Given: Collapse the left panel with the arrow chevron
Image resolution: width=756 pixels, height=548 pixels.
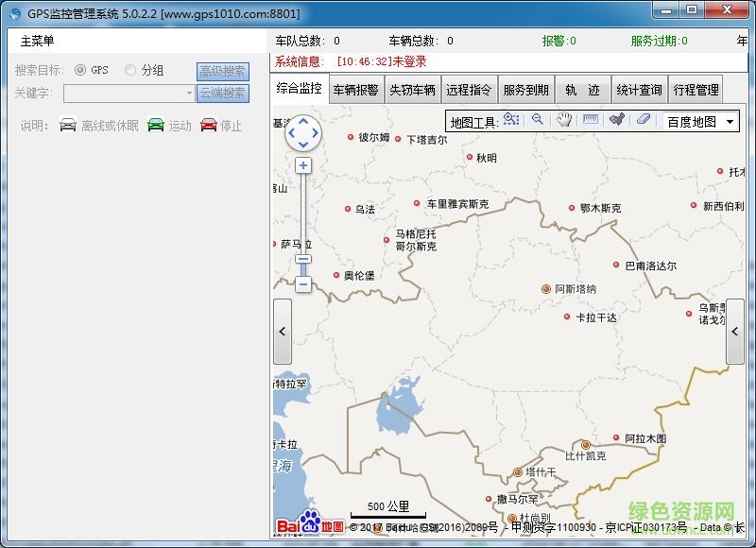Looking at the screenshot, I should tap(281, 331).
